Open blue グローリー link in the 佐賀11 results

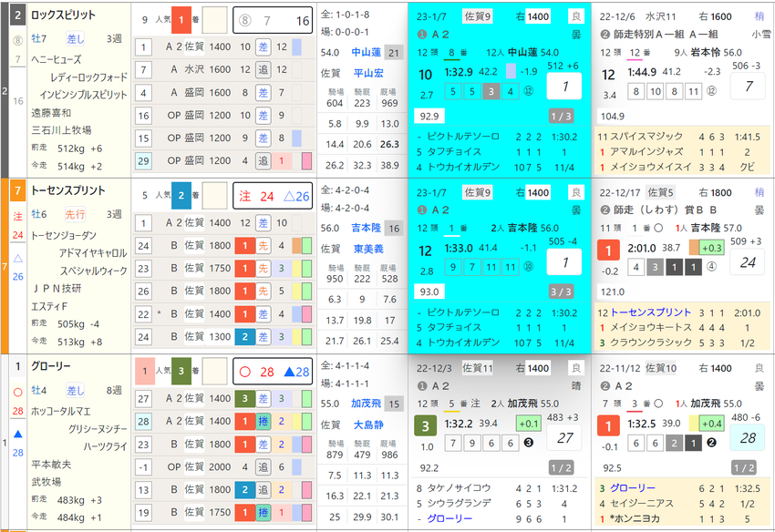pos(449,518)
